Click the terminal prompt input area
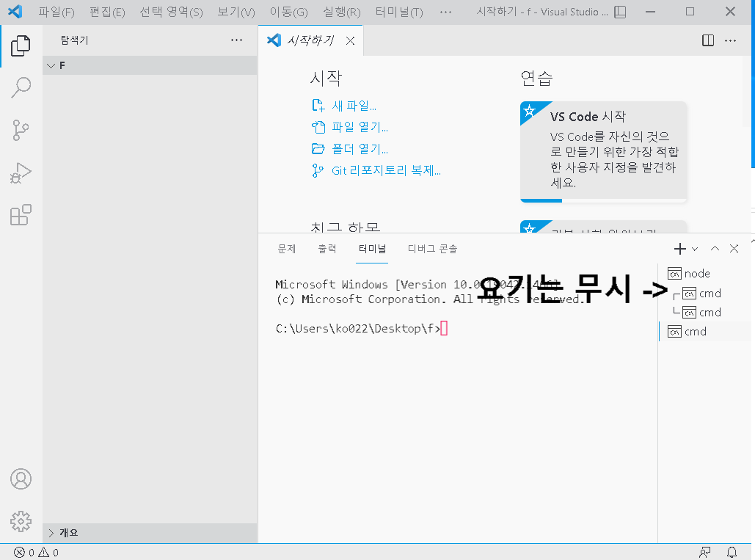This screenshot has width=755, height=560. pyautogui.click(x=444, y=328)
